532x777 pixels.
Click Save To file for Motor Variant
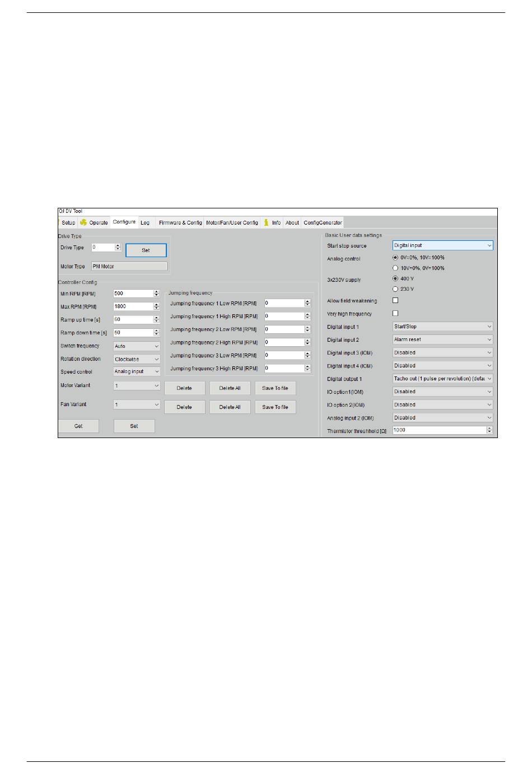275,388
